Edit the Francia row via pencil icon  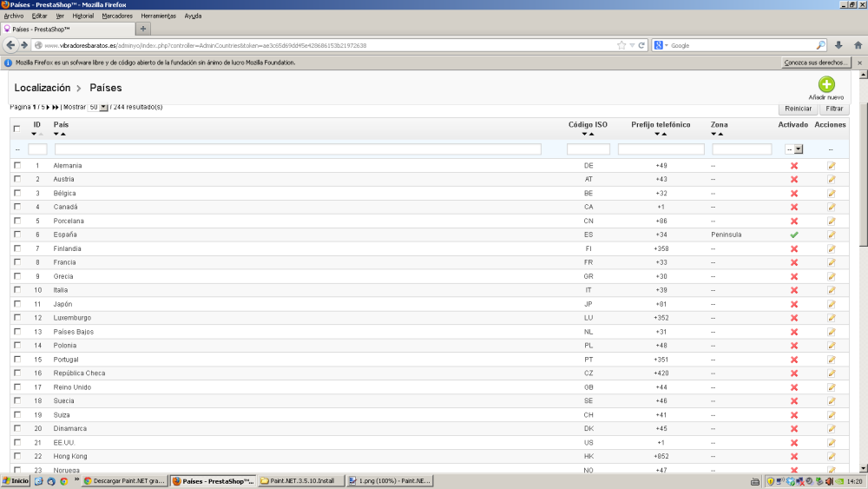point(831,262)
